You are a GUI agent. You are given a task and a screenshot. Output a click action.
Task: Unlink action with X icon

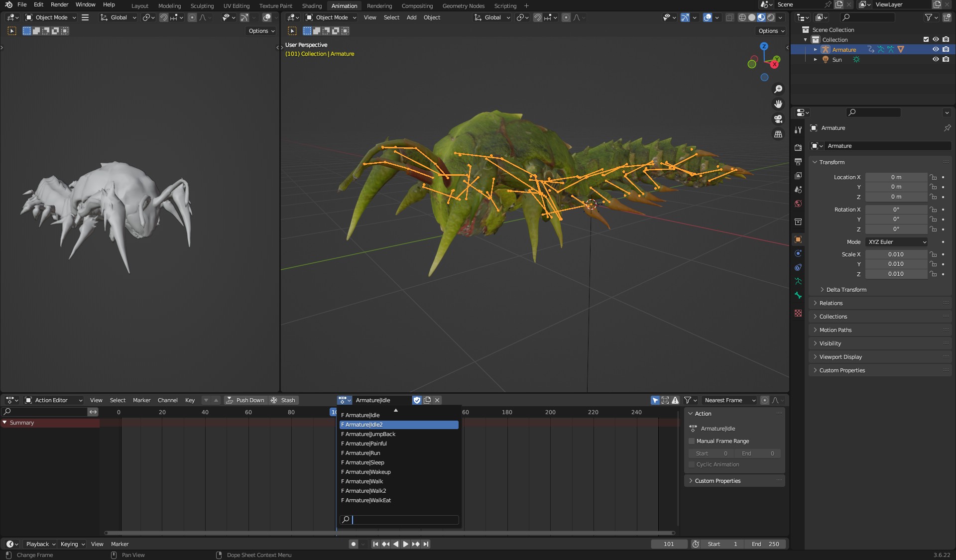click(437, 400)
